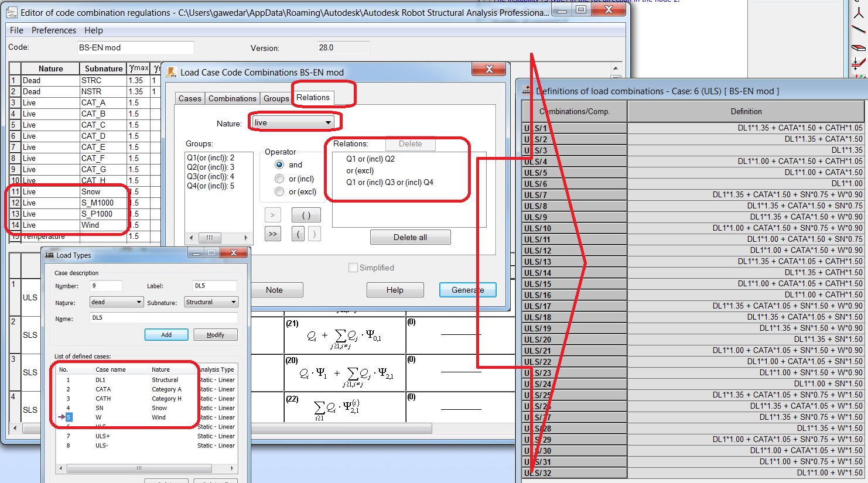Open the Preferences menu
Image resolution: width=868 pixels, height=483 pixels.
54,30
